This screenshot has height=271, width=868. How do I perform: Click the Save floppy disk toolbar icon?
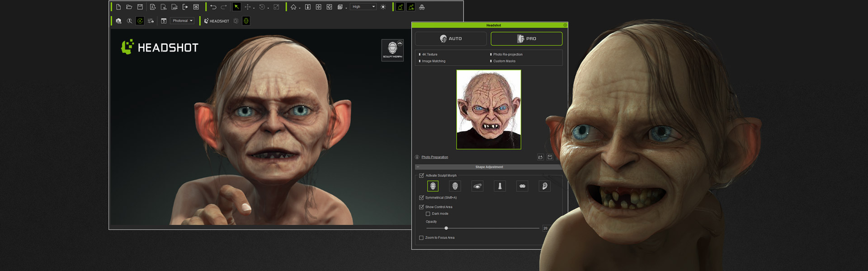[x=140, y=7]
